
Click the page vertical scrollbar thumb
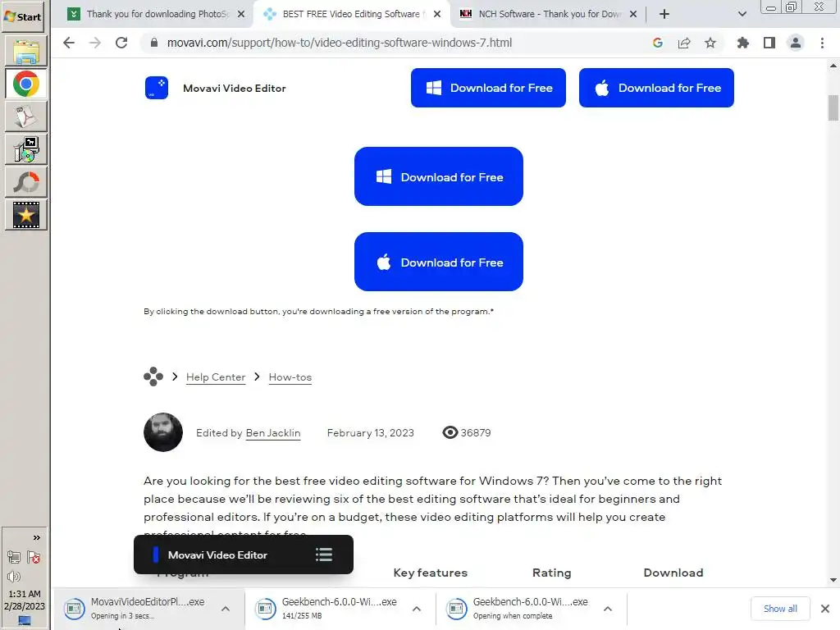(x=833, y=107)
